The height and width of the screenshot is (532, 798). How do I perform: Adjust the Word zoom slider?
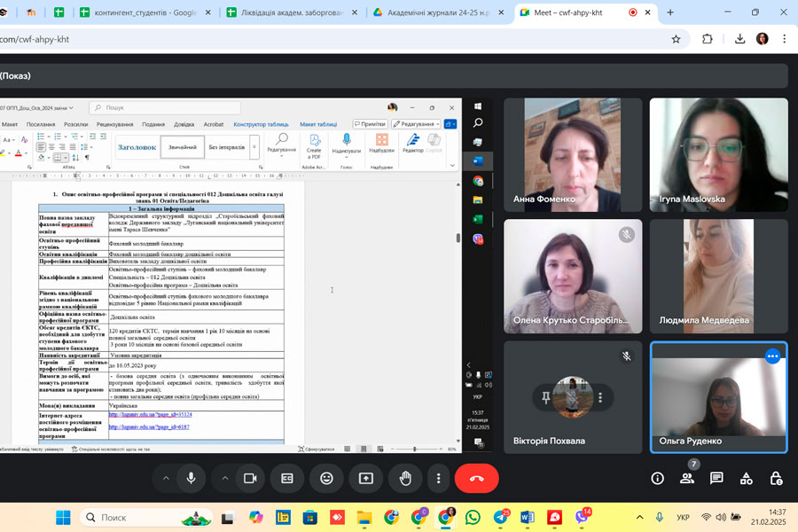click(415, 449)
